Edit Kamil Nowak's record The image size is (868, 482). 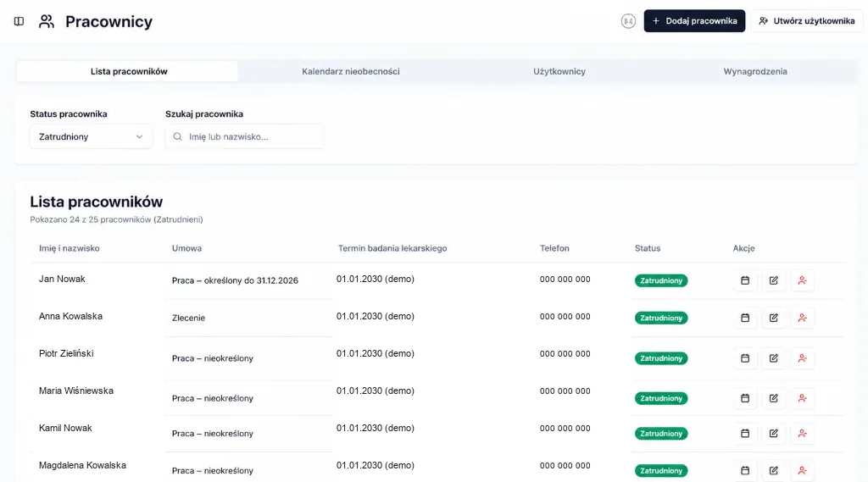pyautogui.click(x=773, y=434)
